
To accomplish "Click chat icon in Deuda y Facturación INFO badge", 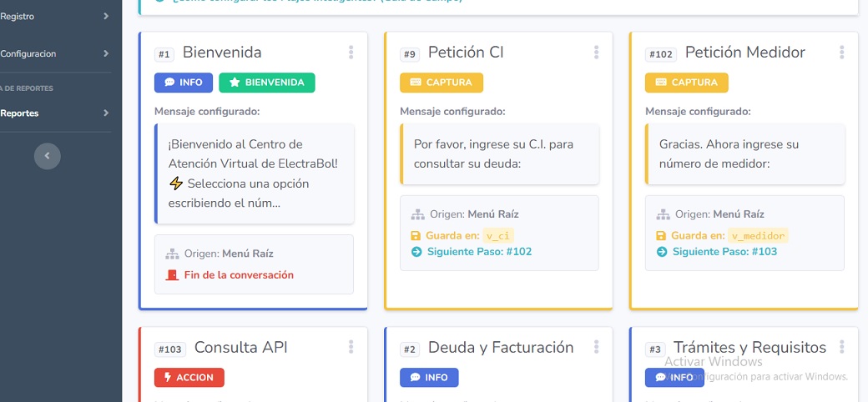I will pyautogui.click(x=415, y=378).
